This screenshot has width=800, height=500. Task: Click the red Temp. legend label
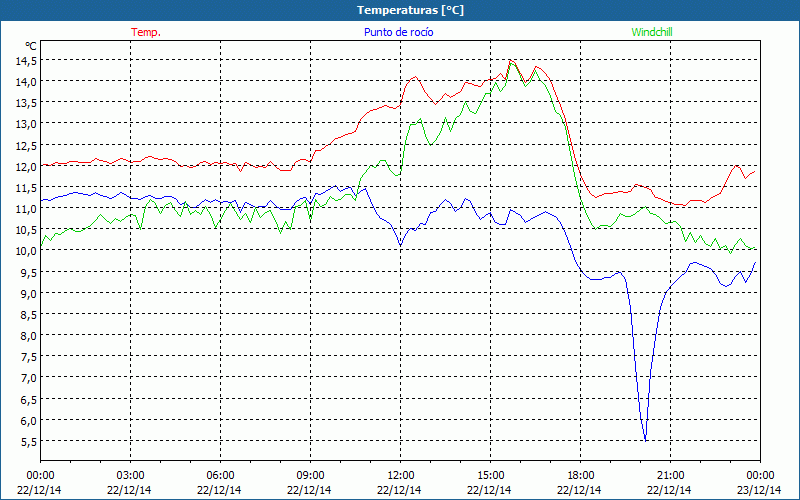tap(146, 32)
